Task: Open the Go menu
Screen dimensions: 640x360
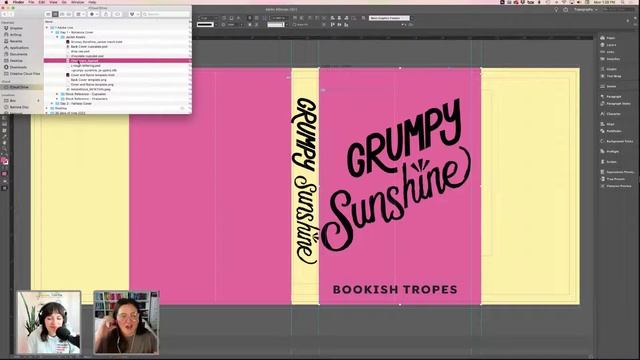Action: point(64,2)
